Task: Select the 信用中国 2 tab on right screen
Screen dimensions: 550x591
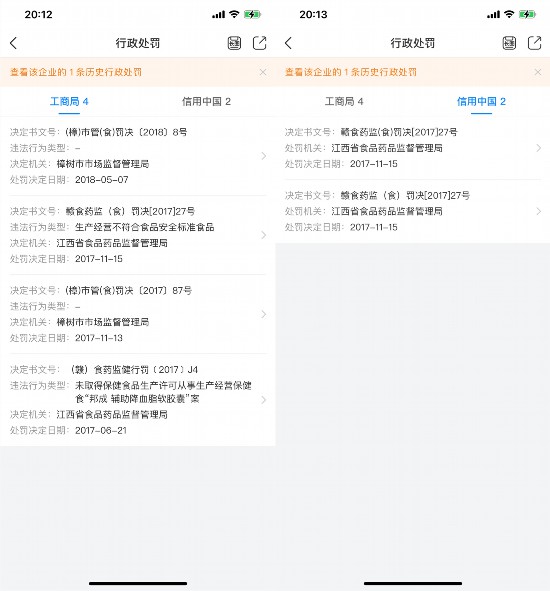Action: 481,101
